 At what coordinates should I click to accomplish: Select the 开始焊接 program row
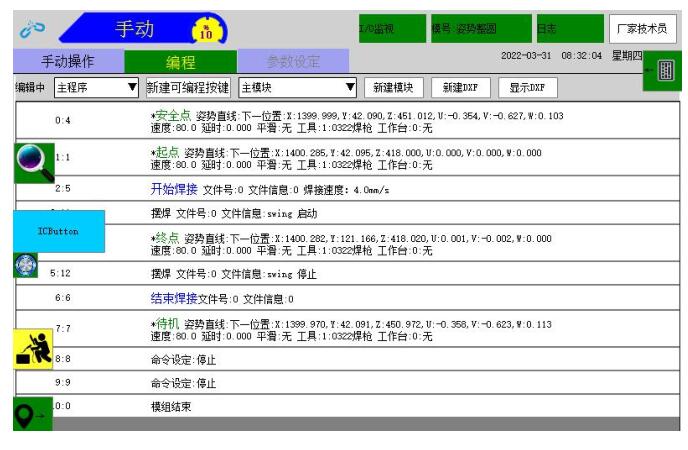point(348,189)
